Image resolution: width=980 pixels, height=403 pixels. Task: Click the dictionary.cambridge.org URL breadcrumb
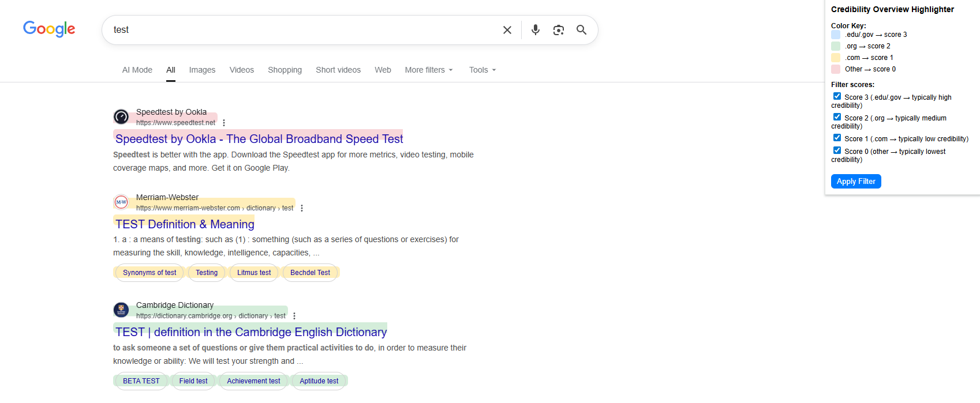211,316
